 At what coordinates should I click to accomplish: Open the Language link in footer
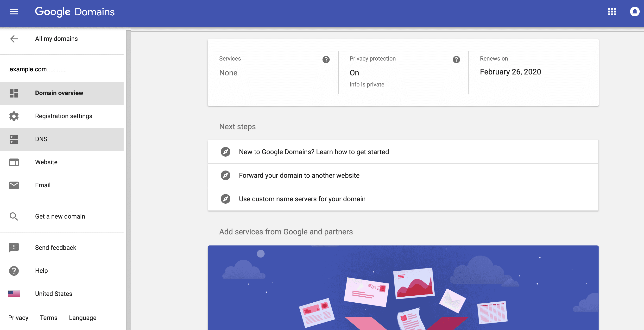pyautogui.click(x=82, y=318)
